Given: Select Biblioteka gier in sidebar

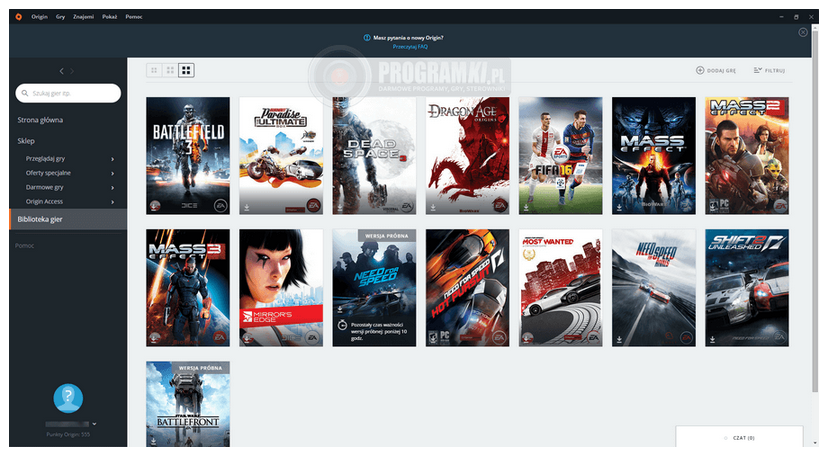Looking at the screenshot, I should [68, 219].
